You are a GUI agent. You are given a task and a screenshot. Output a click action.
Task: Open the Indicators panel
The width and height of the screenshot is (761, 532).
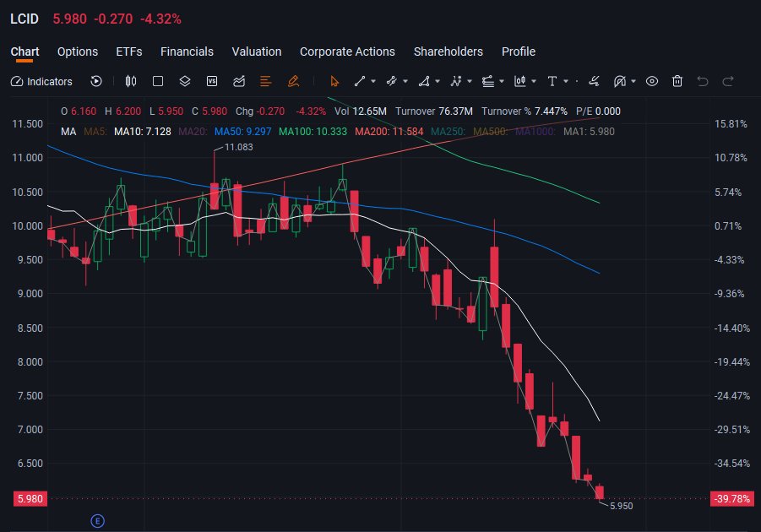[41, 82]
